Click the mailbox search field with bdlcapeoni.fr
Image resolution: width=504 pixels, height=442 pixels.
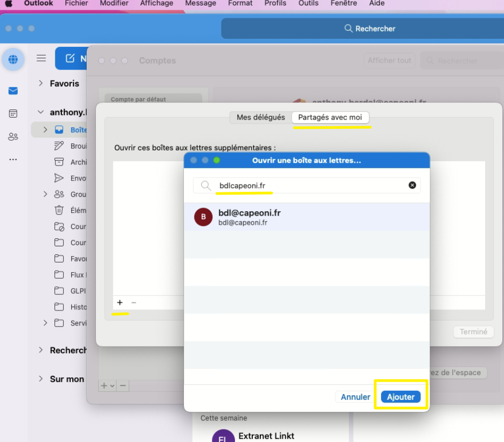click(x=307, y=185)
